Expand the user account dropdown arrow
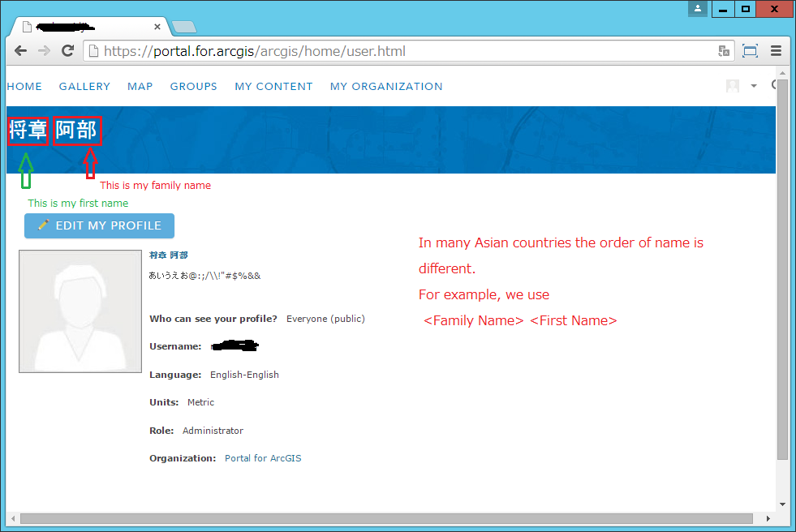Screen dimensions: 796x532 [754, 86]
